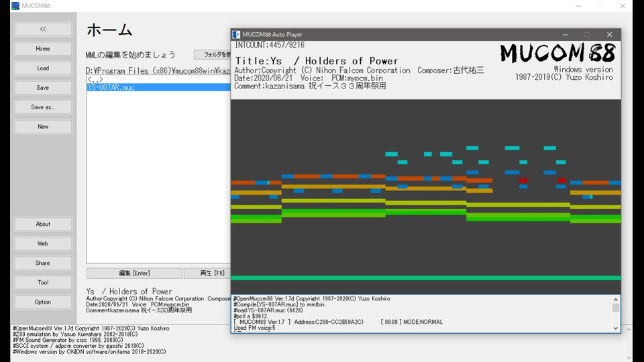Minimize the main MUCOM88 window
The height and width of the screenshot is (362, 644).
578,6
